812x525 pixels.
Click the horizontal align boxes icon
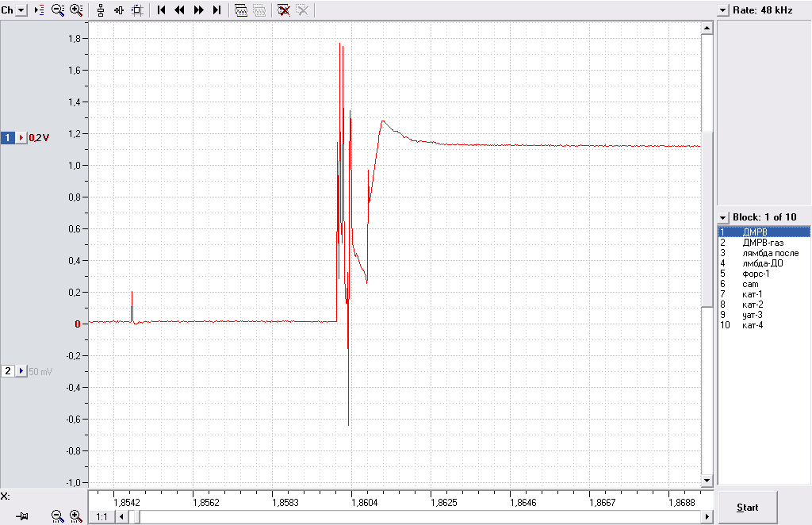click(119, 10)
